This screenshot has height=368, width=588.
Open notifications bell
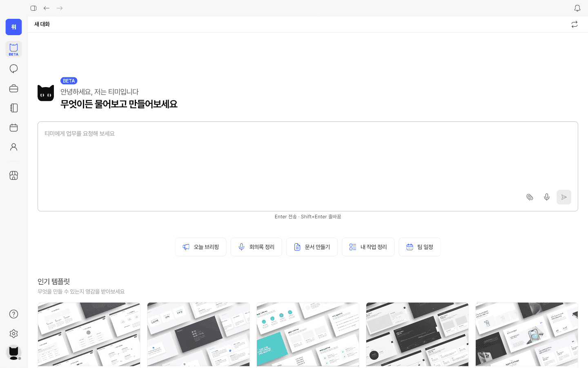point(577,8)
